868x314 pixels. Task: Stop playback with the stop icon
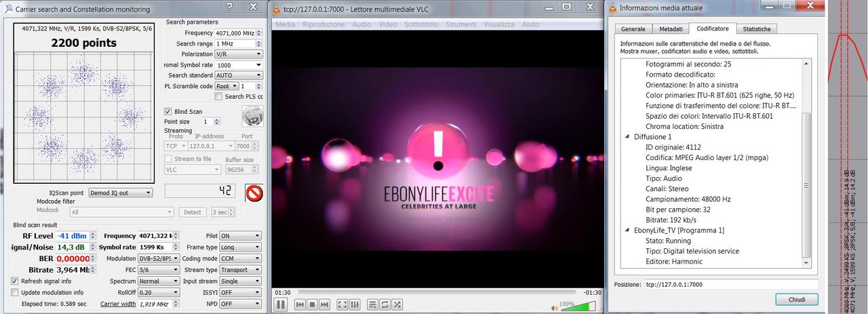point(313,305)
